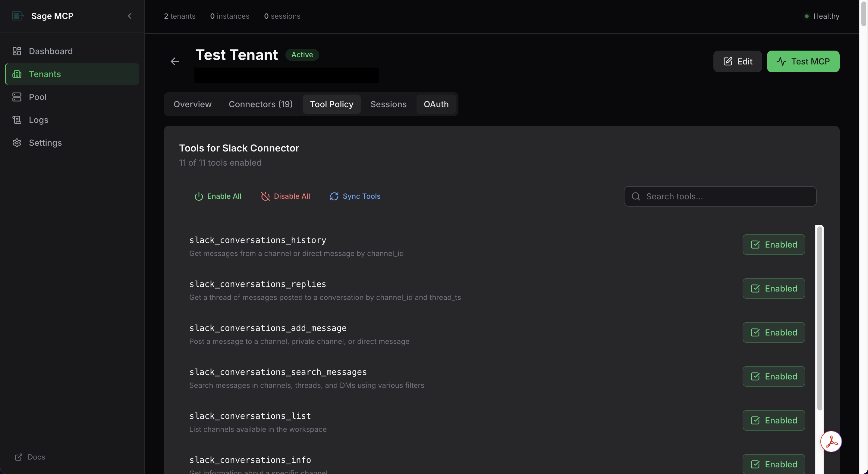Click the activity pulse icon on Test MCP
This screenshot has width=868, height=474.
(x=782, y=61)
